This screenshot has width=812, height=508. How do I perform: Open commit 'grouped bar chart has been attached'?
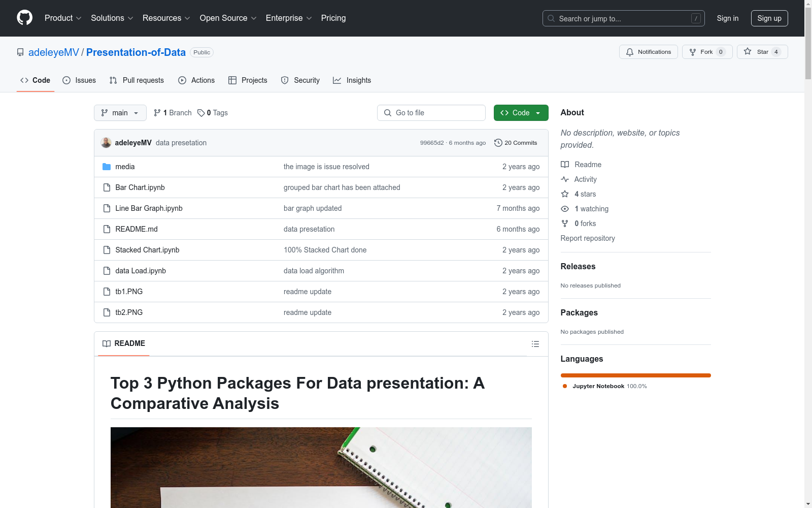click(x=342, y=187)
